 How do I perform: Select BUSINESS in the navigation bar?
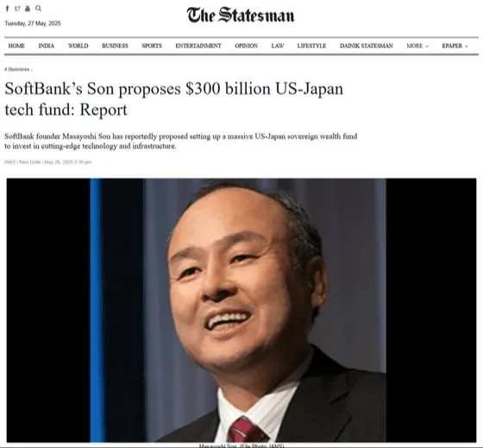pyautogui.click(x=115, y=46)
